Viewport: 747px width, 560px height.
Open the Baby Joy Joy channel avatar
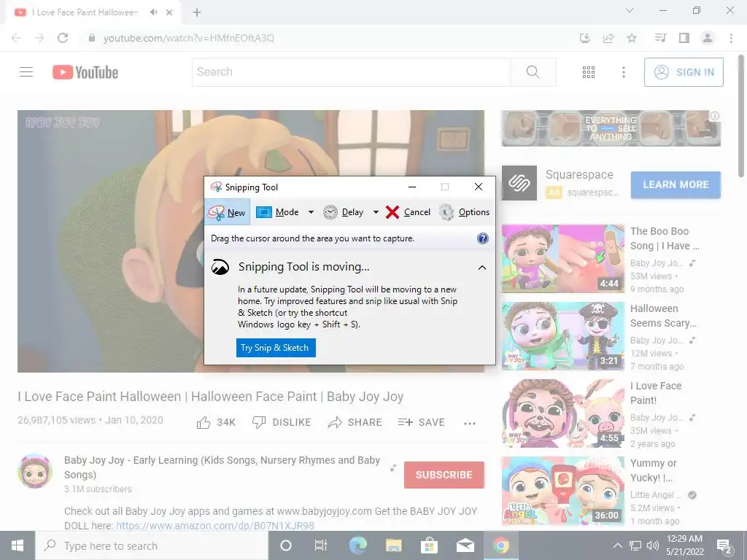pyautogui.click(x=35, y=471)
